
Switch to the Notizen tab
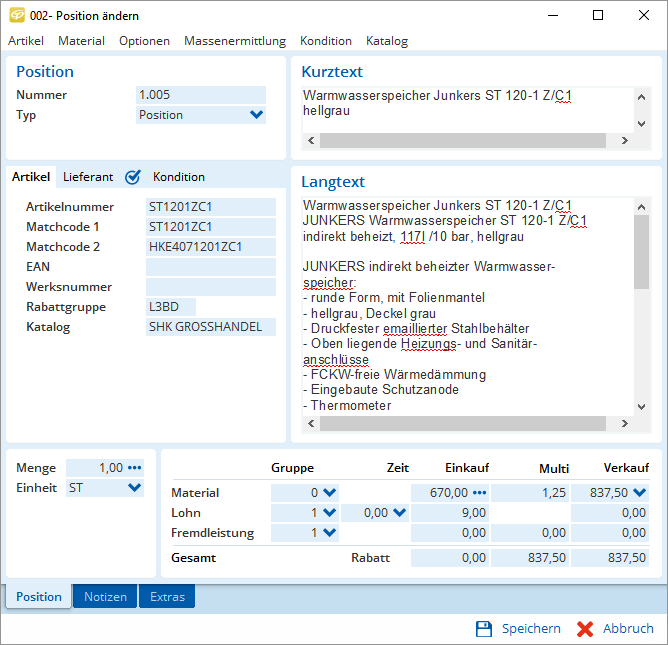tap(105, 597)
